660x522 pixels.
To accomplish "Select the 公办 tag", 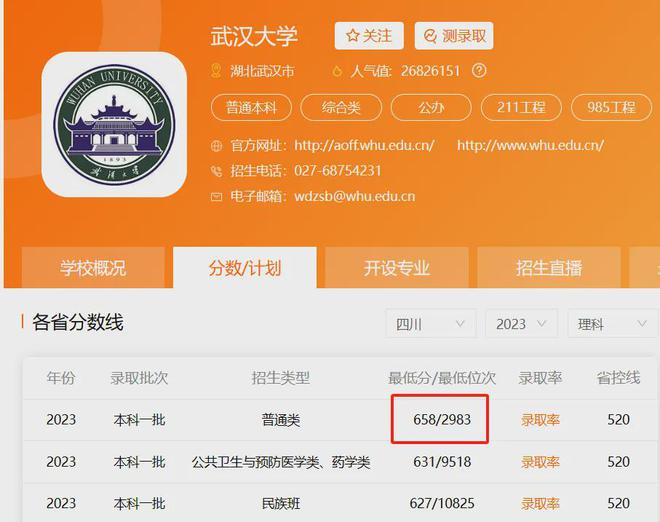I will pyautogui.click(x=431, y=107).
